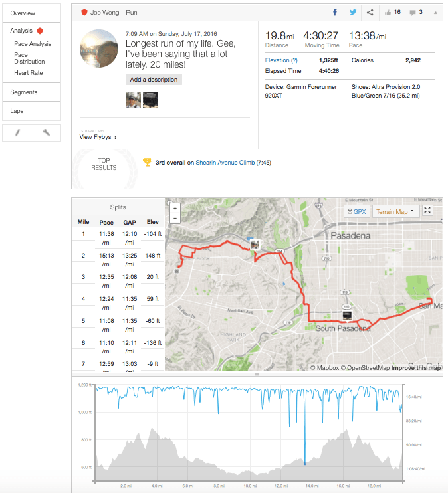Click the pencil edit icon
This screenshot has width=448, height=493.
click(18, 132)
